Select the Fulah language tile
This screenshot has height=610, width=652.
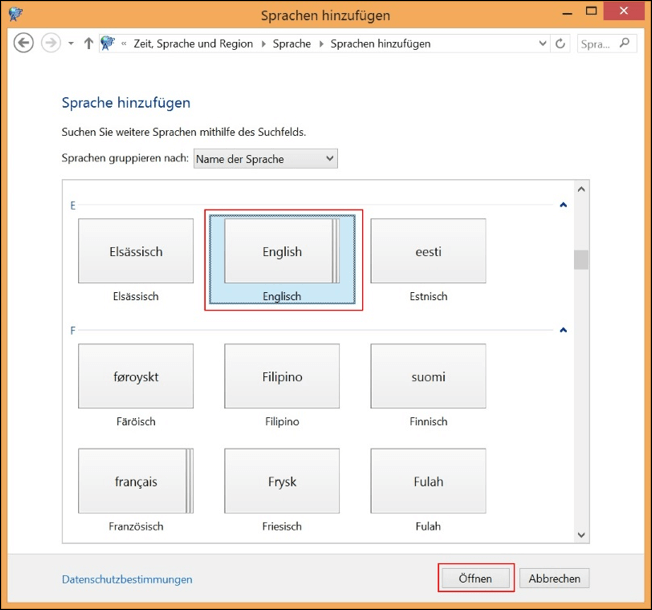(428, 481)
